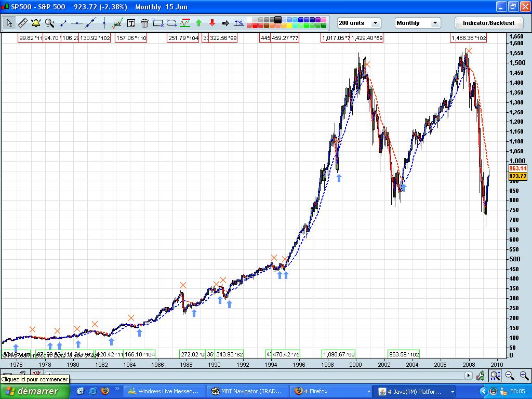Click the 923.72 yellow price label
The image size is (532, 399).
click(x=518, y=176)
